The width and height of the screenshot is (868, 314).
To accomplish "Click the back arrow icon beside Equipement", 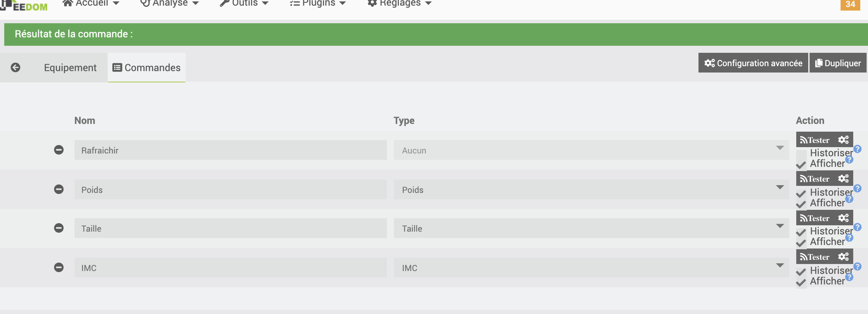I will point(15,67).
